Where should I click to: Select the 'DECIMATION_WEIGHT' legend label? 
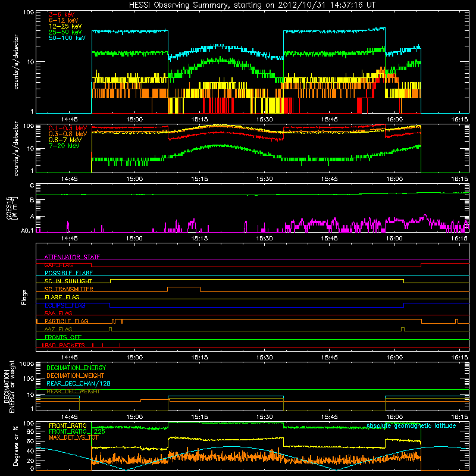click(76, 375)
